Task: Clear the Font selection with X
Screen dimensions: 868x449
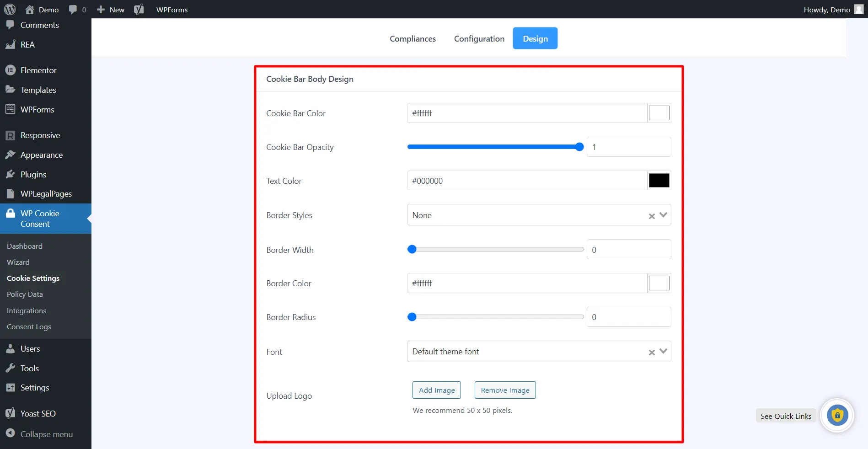Action: pos(652,352)
